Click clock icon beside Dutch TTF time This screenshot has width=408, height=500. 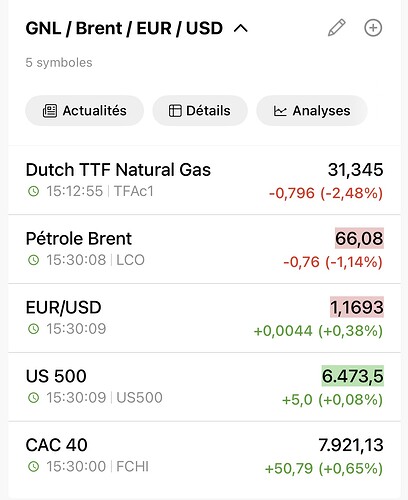pos(33,191)
